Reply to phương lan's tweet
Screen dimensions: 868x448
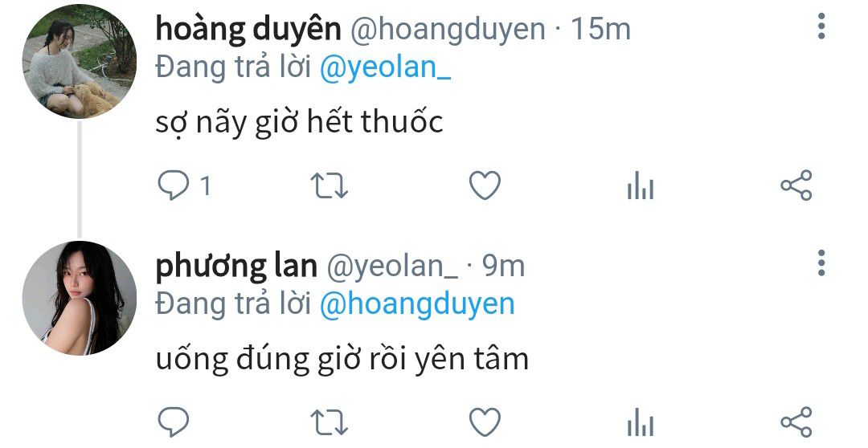174,422
